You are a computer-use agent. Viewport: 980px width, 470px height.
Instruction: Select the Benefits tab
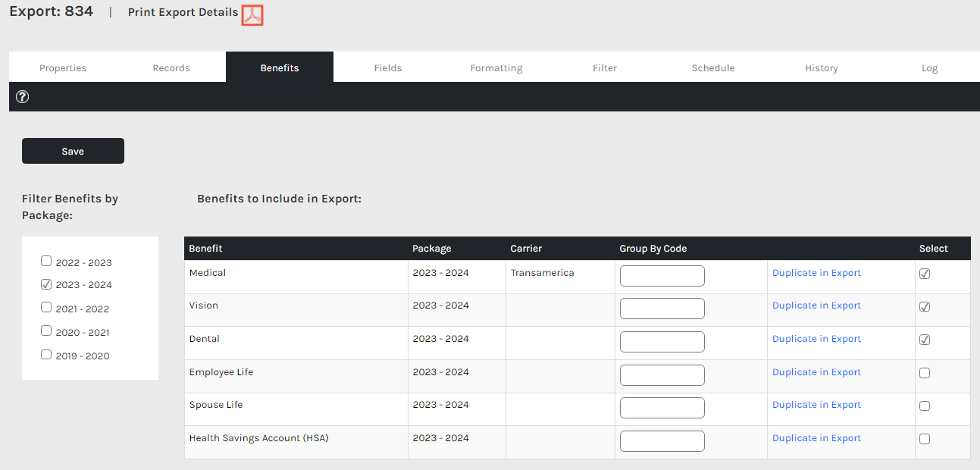point(280,67)
